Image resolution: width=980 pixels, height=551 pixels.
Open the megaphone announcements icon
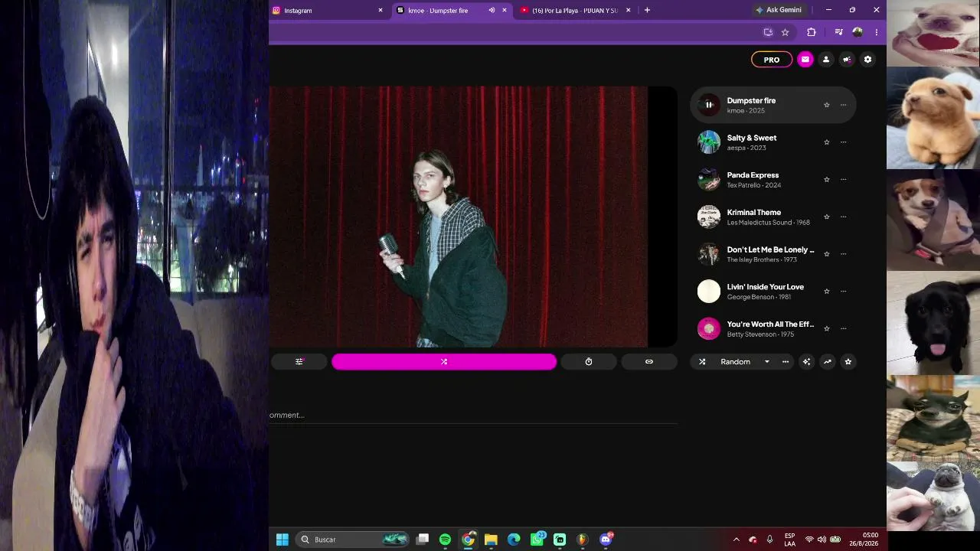(x=847, y=60)
